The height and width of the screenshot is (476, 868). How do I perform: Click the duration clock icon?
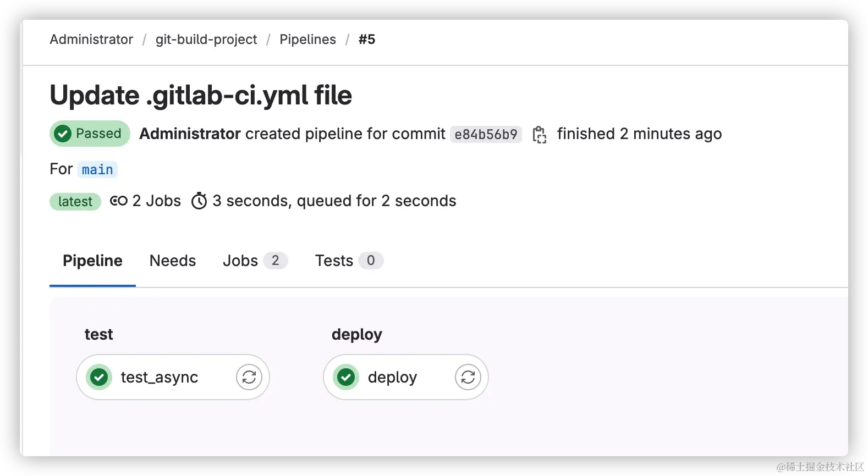199,201
